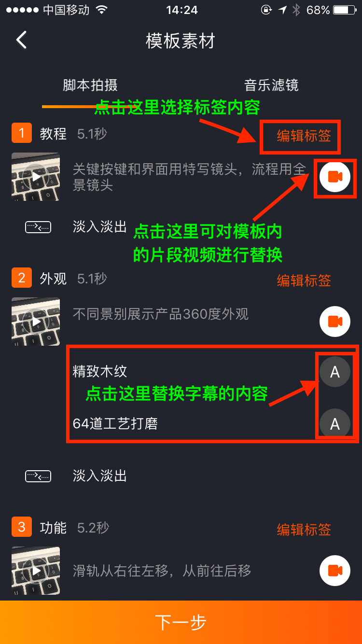
Task: Tap the orange number 2 segment badge
Action: [22, 278]
